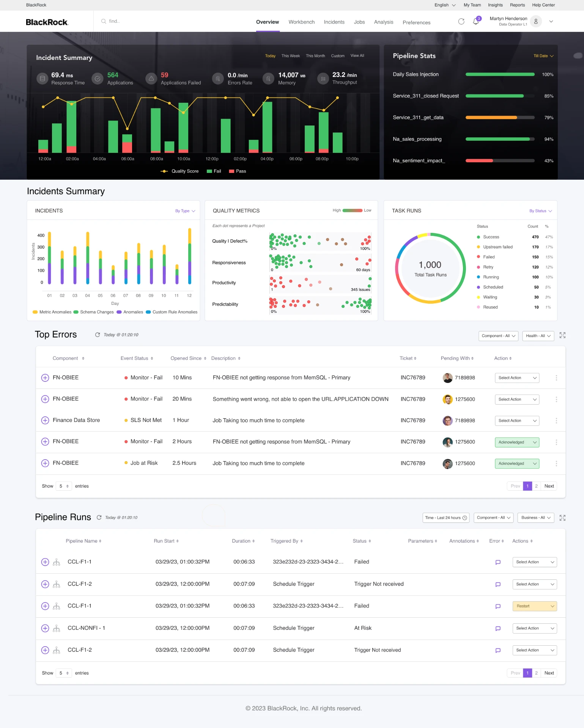The image size is (584, 728).
Task: Open Select Action dropdown for the Finance Data Store row
Action: (517, 421)
